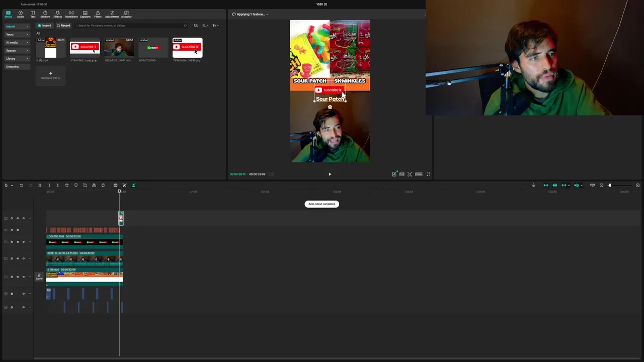
Task: Hide the main 6 (6).mp4 track eye icon
Action: tap(18, 277)
